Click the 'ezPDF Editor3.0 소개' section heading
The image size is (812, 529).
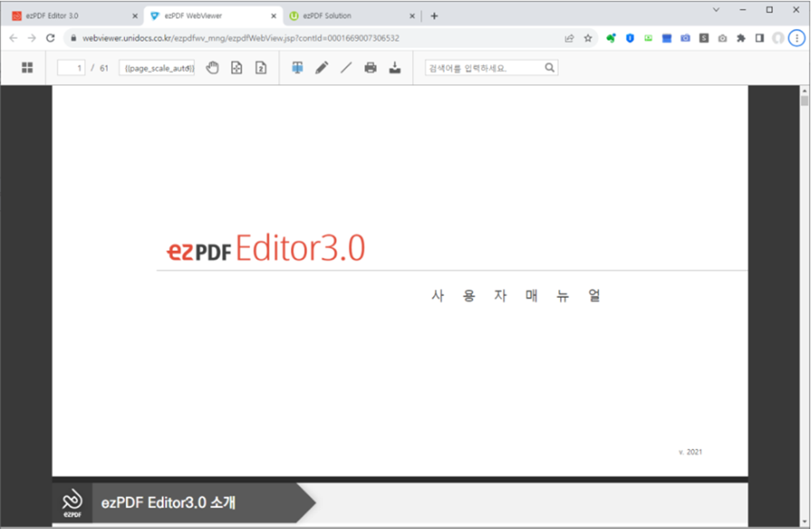(168, 503)
